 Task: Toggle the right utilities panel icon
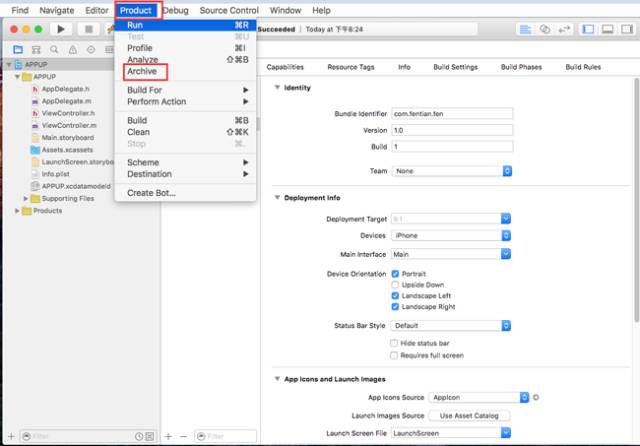pyautogui.click(x=627, y=29)
